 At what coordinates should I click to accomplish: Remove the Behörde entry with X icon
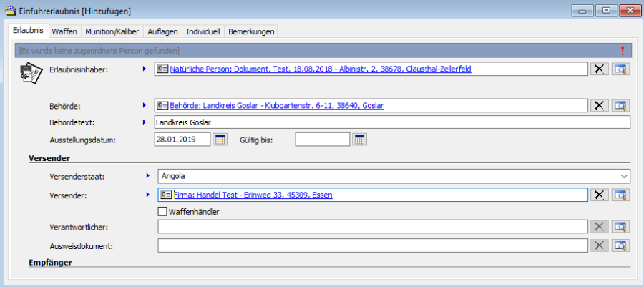point(600,106)
